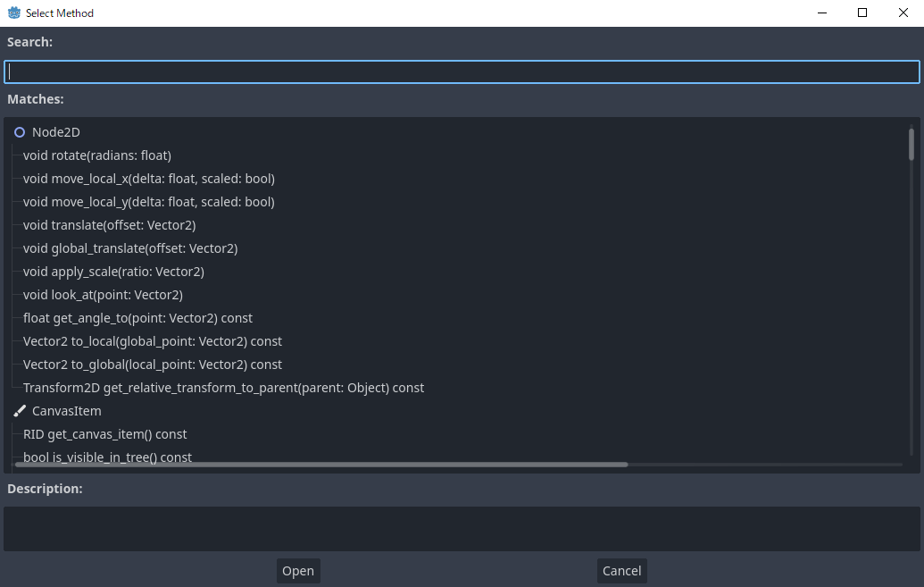The width and height of the screenshot is (924, 587).
Task: Click the Godot icon in the title bar
Action: 12,13
